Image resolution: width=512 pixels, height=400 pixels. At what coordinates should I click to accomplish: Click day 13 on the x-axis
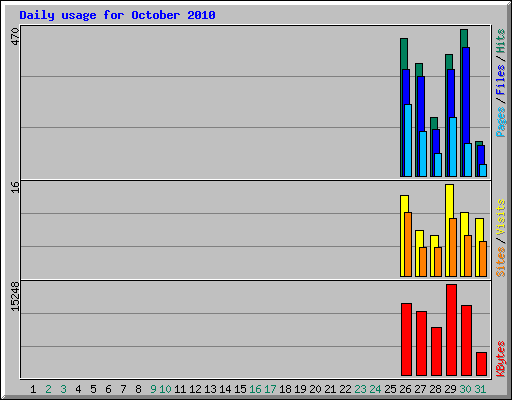pyautogui.click(x=210, y=389)
